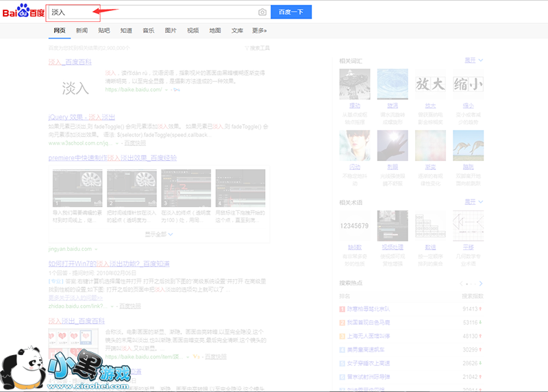This screenshot has height=392, width=548.
Task: Click premiere step 3 thumbnail
Action: pyautogui.click(x=186, y=188)
